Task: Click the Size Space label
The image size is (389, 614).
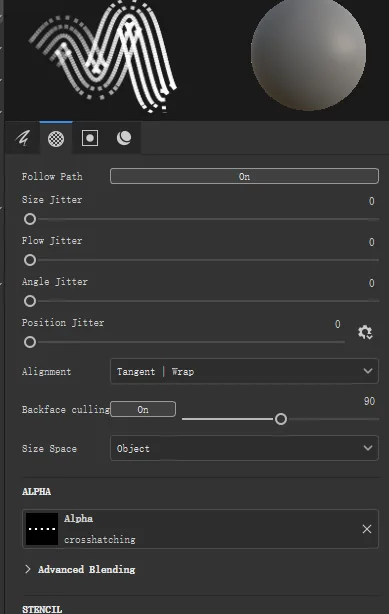Action: coord(49,449)
